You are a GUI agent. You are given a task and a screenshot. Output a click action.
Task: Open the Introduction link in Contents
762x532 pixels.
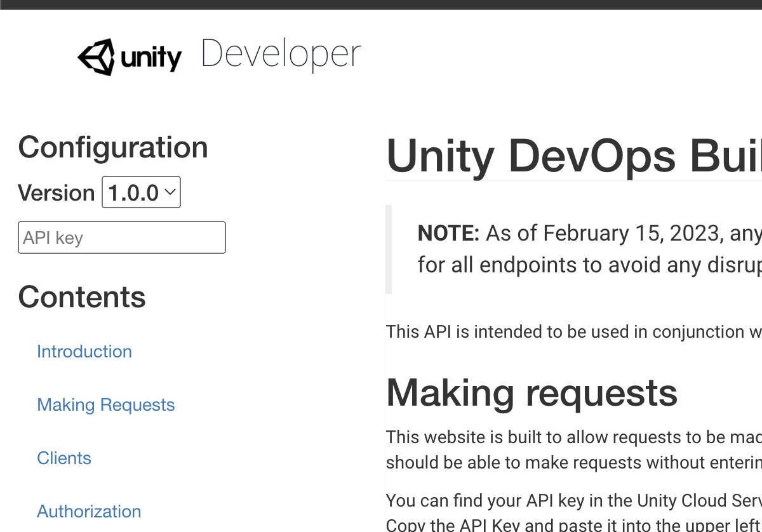pos(84,351)
